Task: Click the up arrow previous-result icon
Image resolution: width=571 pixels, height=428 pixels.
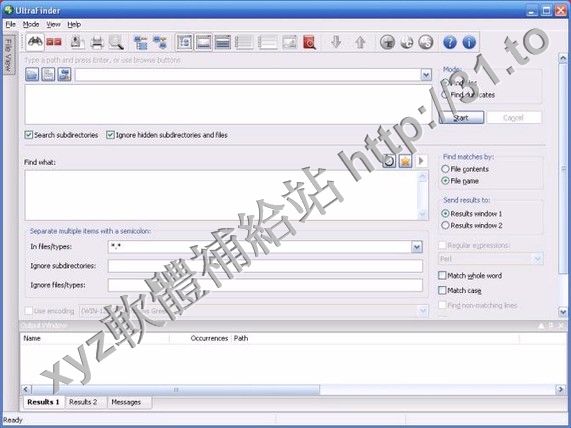Action: tap(360, 42)
